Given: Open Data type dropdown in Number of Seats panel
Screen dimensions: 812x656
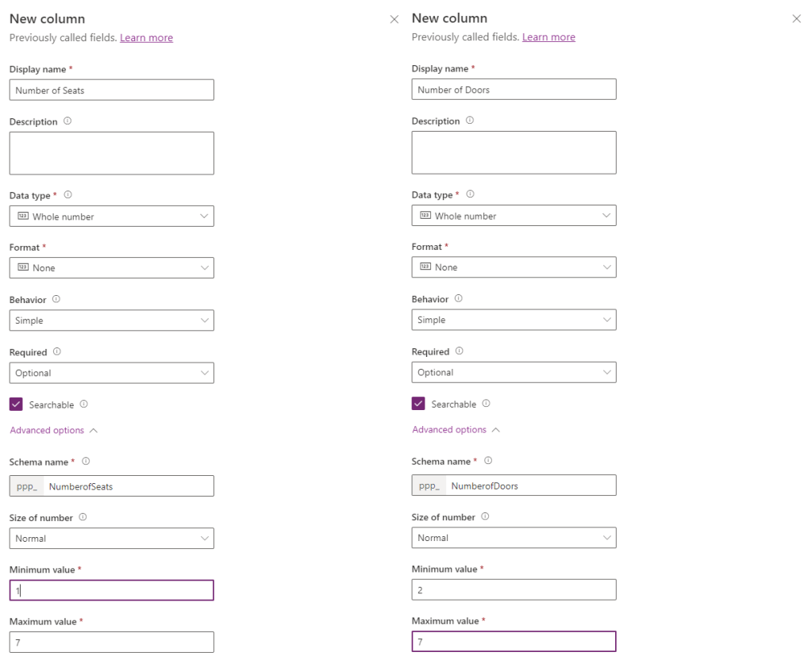Looking at the screenshot, I should coord(112,217).
